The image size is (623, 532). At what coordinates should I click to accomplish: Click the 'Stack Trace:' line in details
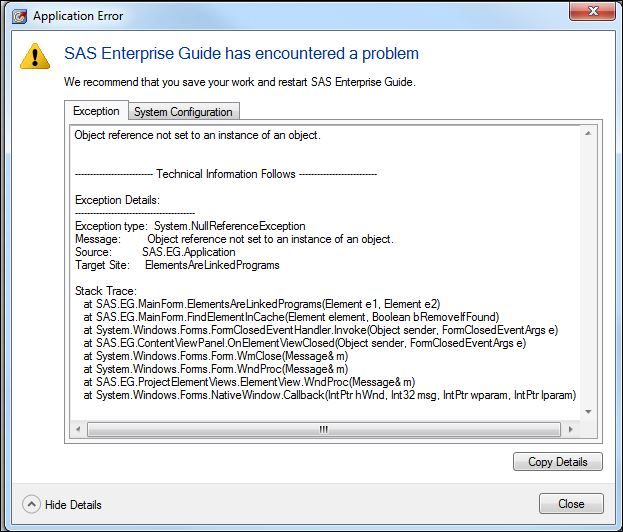click(106, 291)
